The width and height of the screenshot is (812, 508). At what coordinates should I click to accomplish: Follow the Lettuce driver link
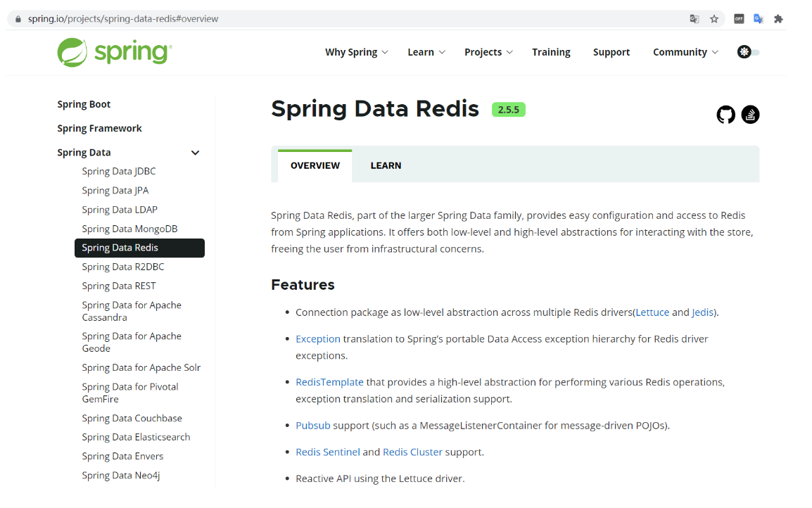(652, 313)
